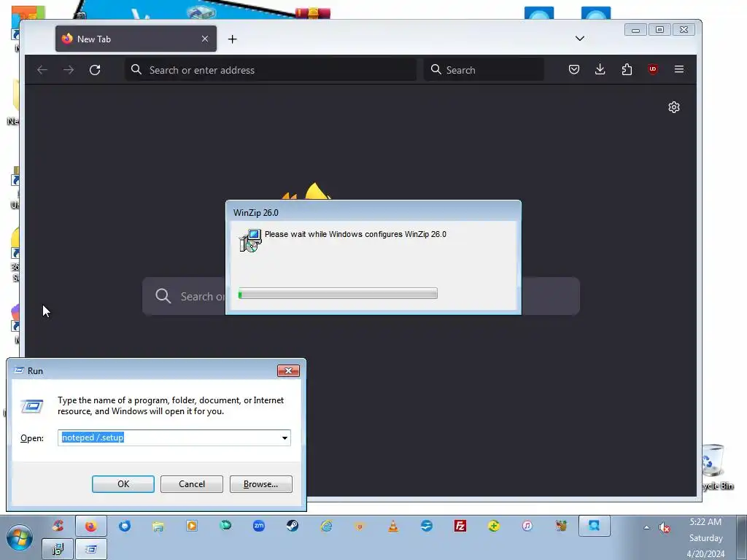Focus the toolbar Search box in Firefox
Image resolution: width=747 pixels, height=560 pixels.
click(x=484, y=70)
